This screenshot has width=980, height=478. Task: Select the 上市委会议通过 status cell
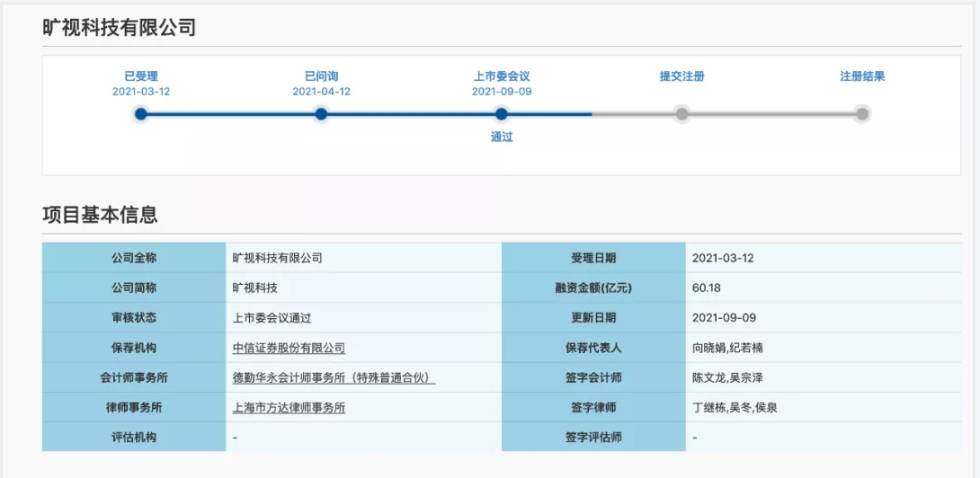364,318
